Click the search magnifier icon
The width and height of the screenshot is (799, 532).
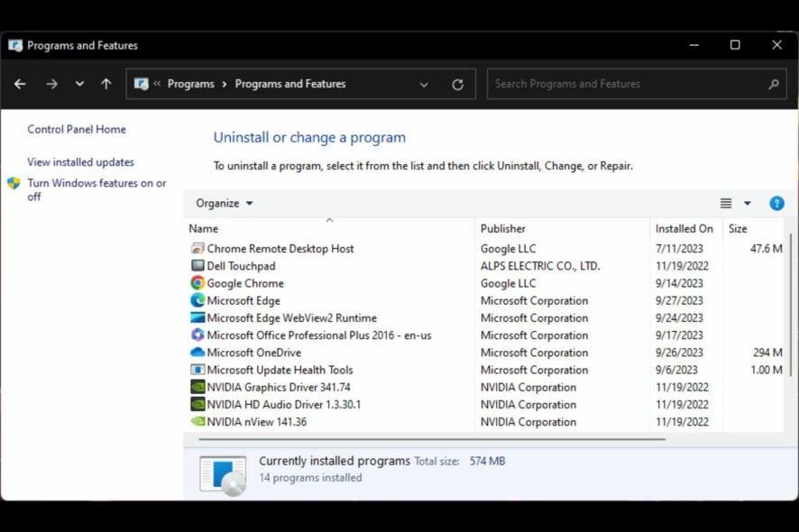(x=774, y=84)
